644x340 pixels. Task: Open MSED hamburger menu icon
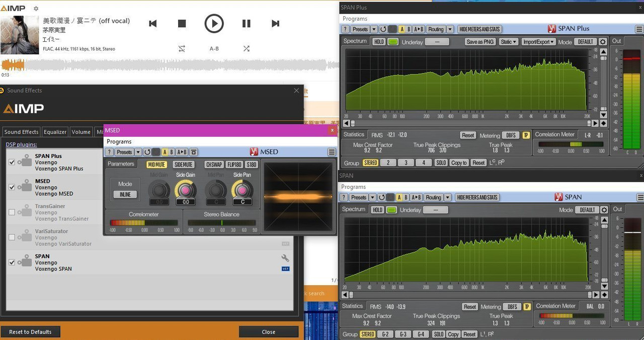[332, 152]
